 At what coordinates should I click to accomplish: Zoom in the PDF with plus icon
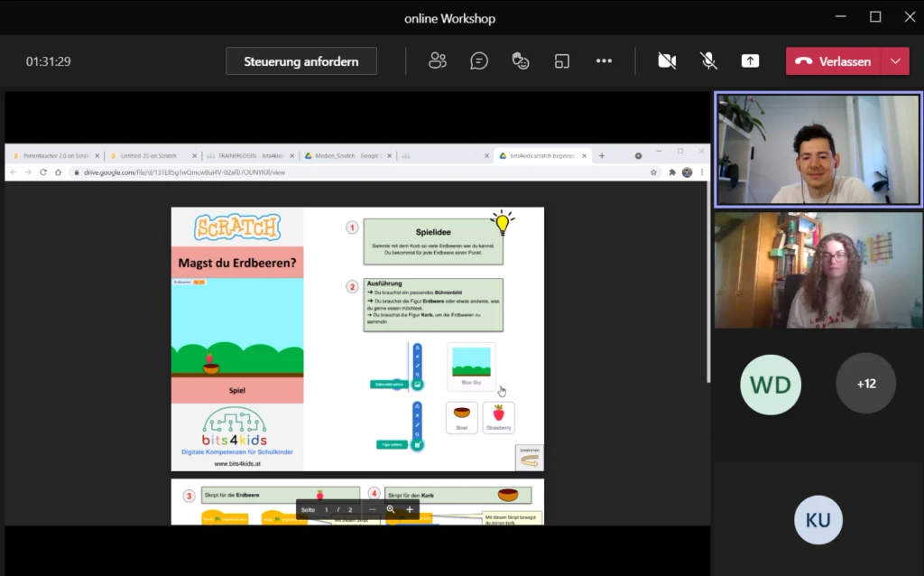coord(410,509)
